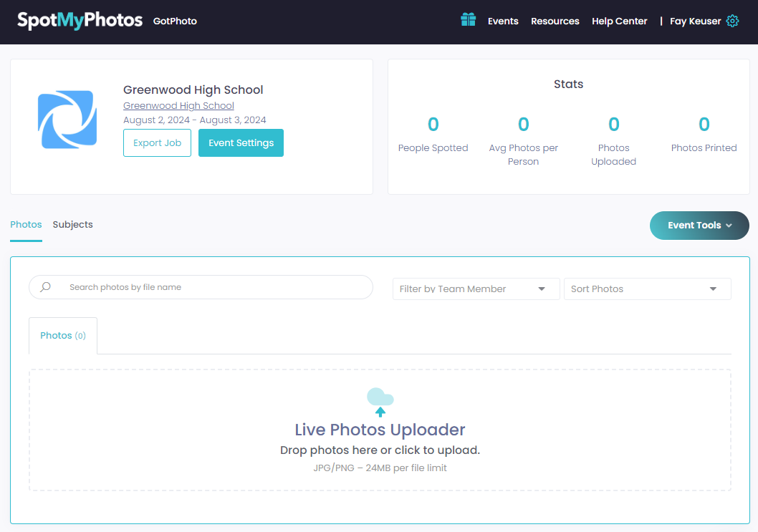Viewport: 758px width, 532px height.
Task: Open Event Settings
Action: pyautogui.click(x=241, y=143)
